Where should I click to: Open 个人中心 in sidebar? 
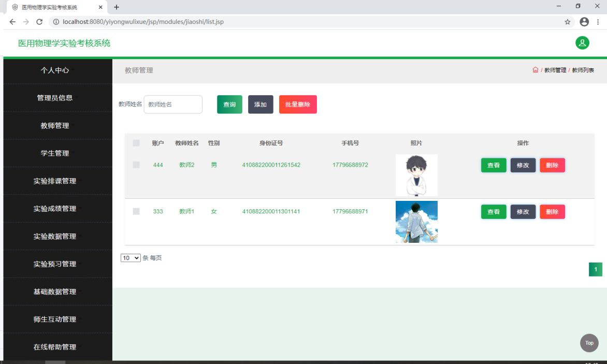click(x=55, y=70)
